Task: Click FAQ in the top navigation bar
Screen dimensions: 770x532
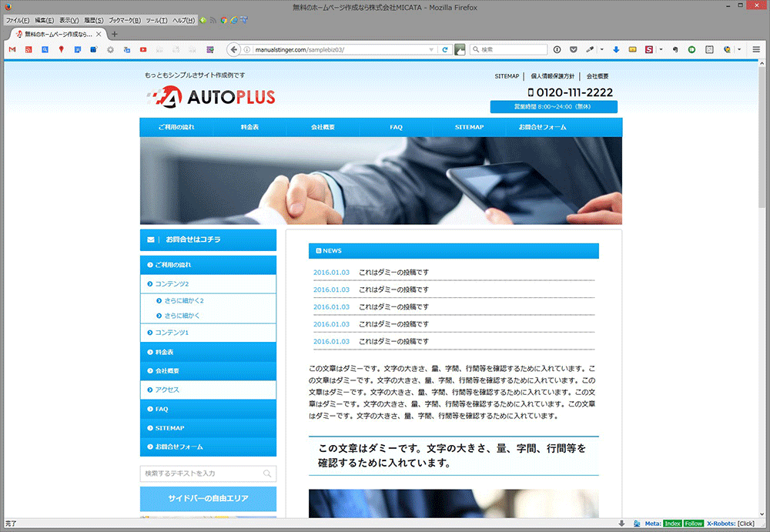Action: [397, 127]
